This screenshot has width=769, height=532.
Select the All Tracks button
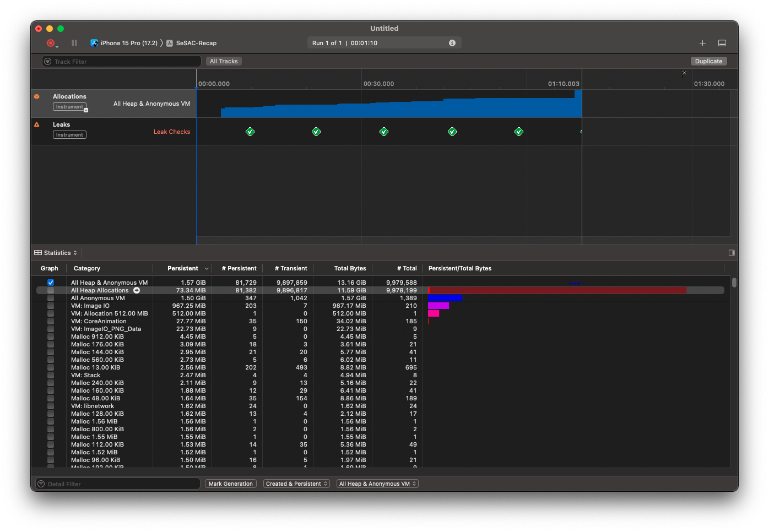coord(224,61)
